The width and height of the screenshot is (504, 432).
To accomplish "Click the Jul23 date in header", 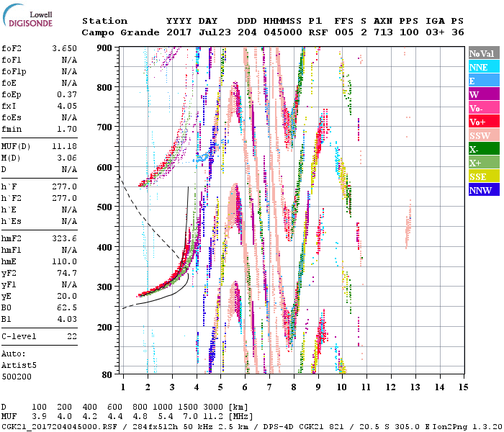I will pos(215,32).
